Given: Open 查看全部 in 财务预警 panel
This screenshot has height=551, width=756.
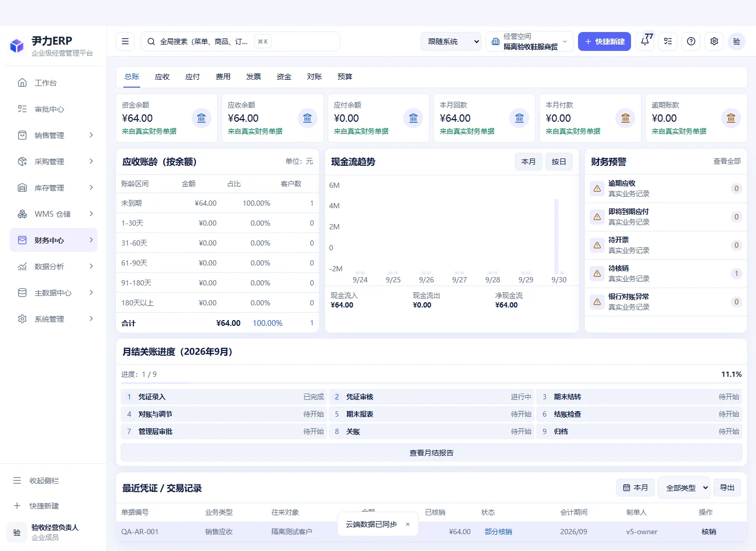Looking at the screenshot, I should click(727, 161).
